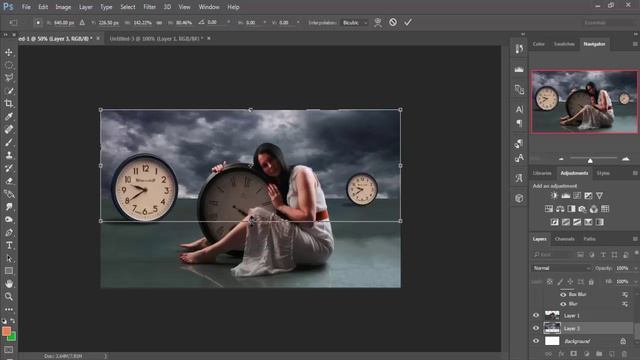Create a new group folder in Layers
640x360 pixels.
coord(599,353)
